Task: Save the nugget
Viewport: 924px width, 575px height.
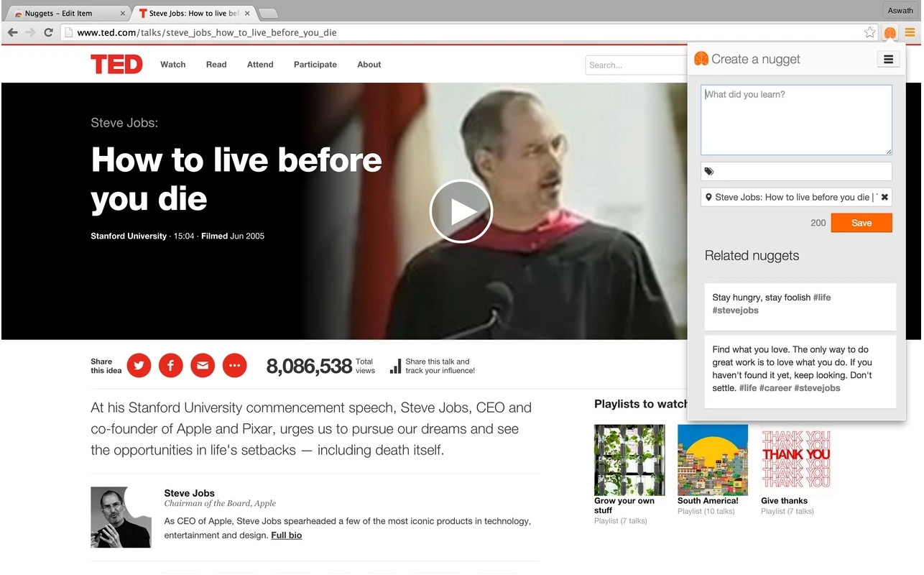Action: coord(861,223)
